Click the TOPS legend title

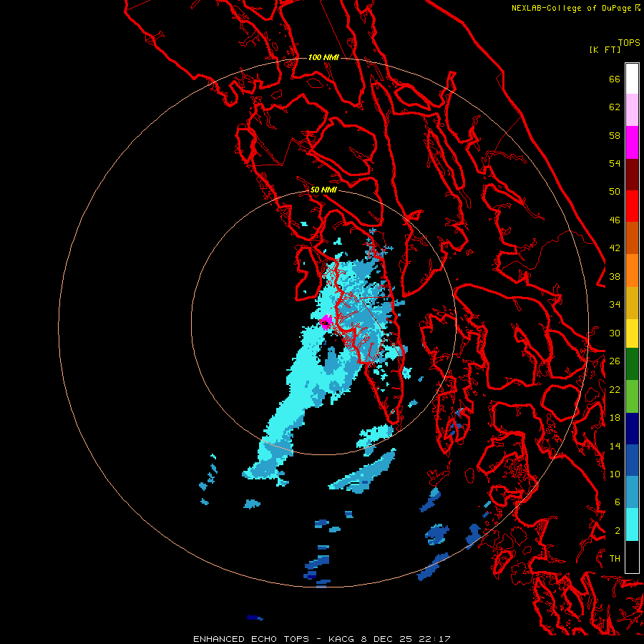click(629, 43)
